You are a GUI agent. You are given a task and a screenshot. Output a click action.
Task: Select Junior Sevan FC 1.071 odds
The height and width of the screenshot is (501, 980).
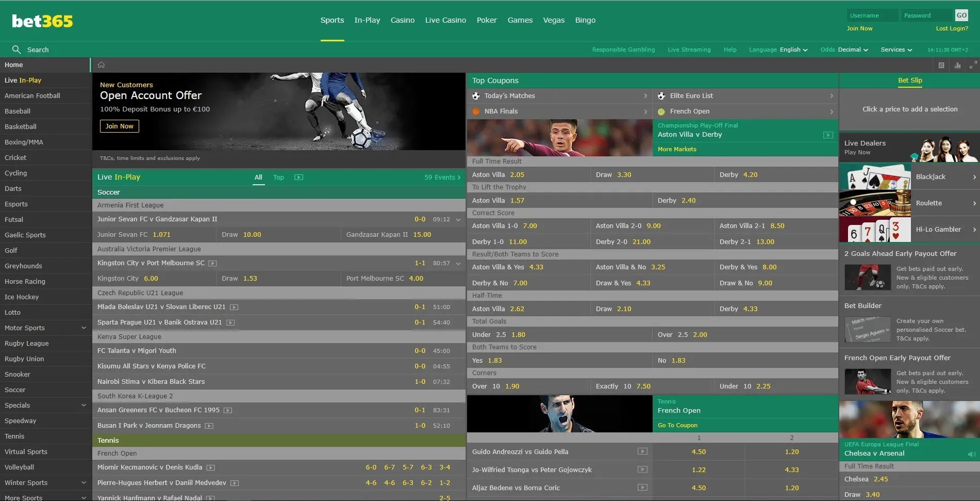(154, 235)
